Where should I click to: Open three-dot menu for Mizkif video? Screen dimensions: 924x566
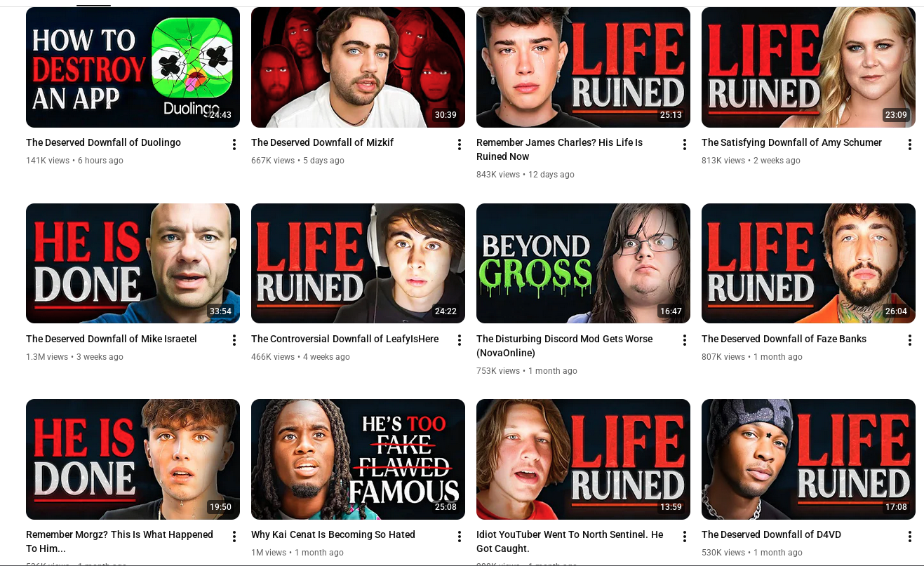coord(460,144)
